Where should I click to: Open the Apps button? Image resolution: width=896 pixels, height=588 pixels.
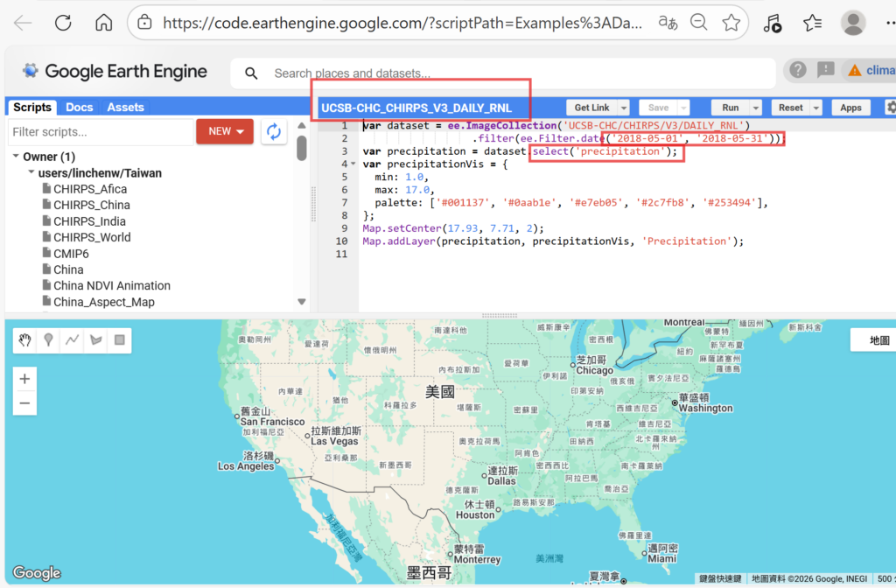click(x=850, y=108)
